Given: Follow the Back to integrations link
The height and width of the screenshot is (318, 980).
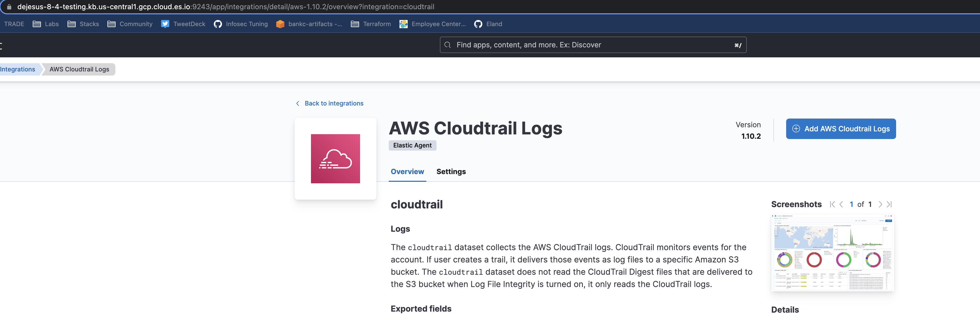Looking at the screenshot, I should point(334,103).
